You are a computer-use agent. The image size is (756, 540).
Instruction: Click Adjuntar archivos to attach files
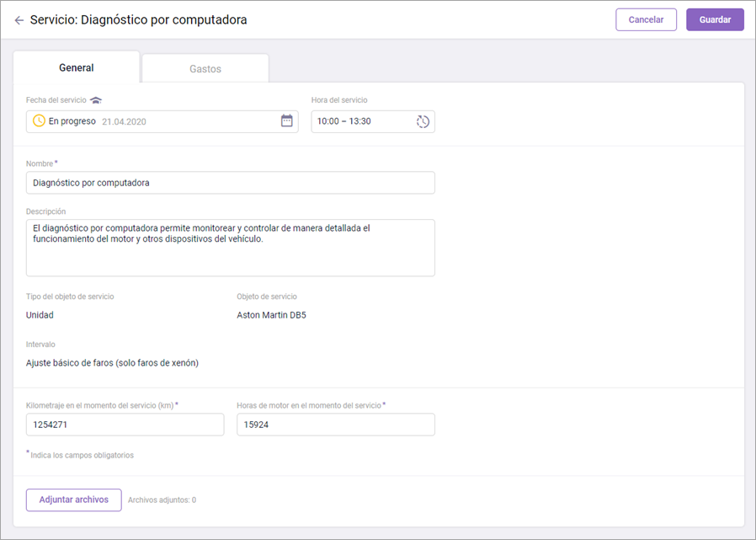[74, 500]
